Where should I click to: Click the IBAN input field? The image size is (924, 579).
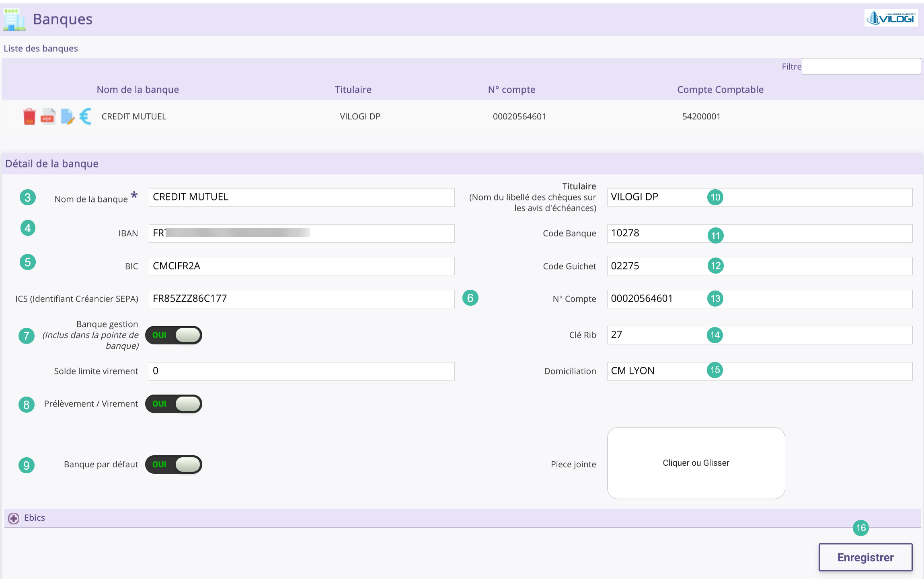click(302, 233)
